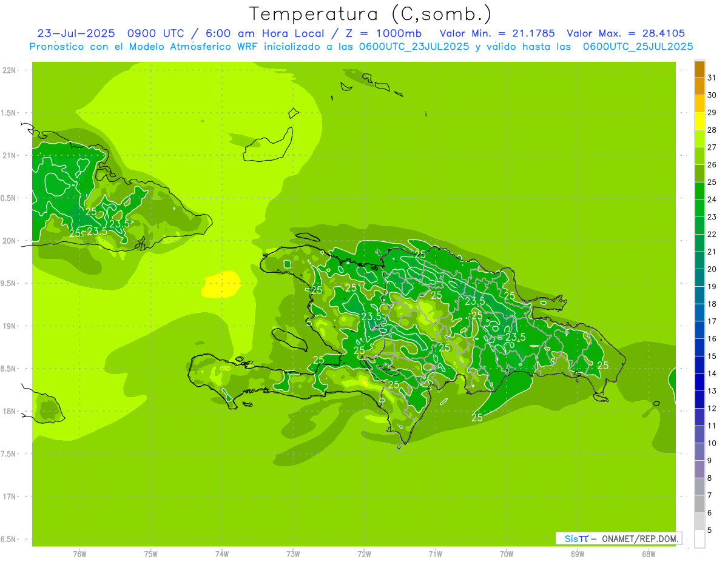Viewport: 728px width, 562px height.
Task: Click the white swatch at the color bar bottom
Action: point(699,539)
